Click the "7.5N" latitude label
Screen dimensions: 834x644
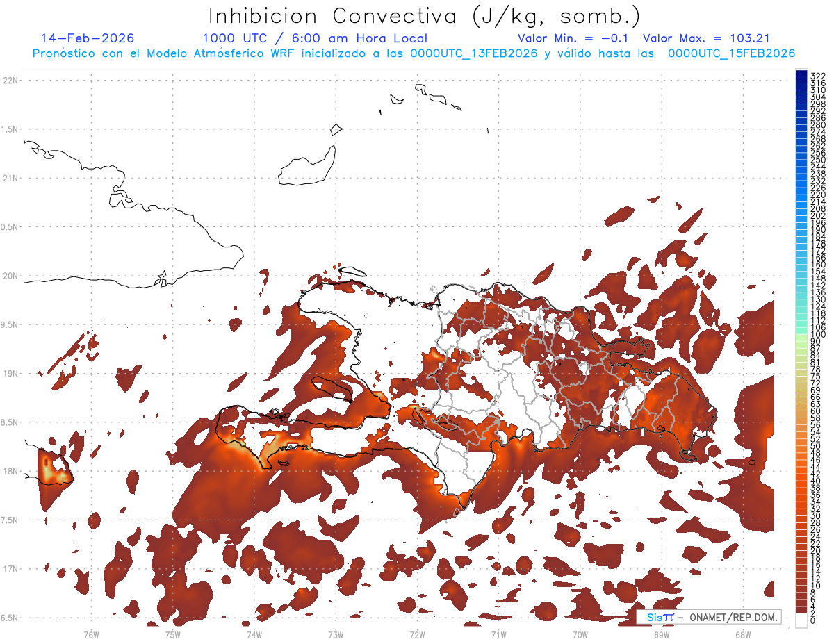click(10, 520)
